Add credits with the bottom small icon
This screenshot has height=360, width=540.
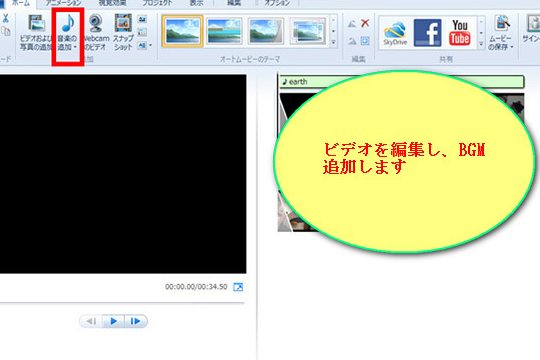click(x=142, y=45)
